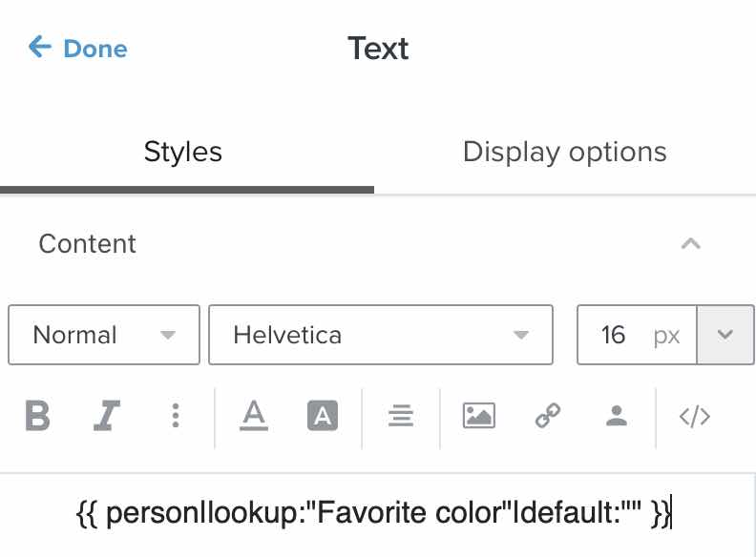This screenshot has height=557, width=756.
Task: Insert an image into the text
Action: [478, 416]
